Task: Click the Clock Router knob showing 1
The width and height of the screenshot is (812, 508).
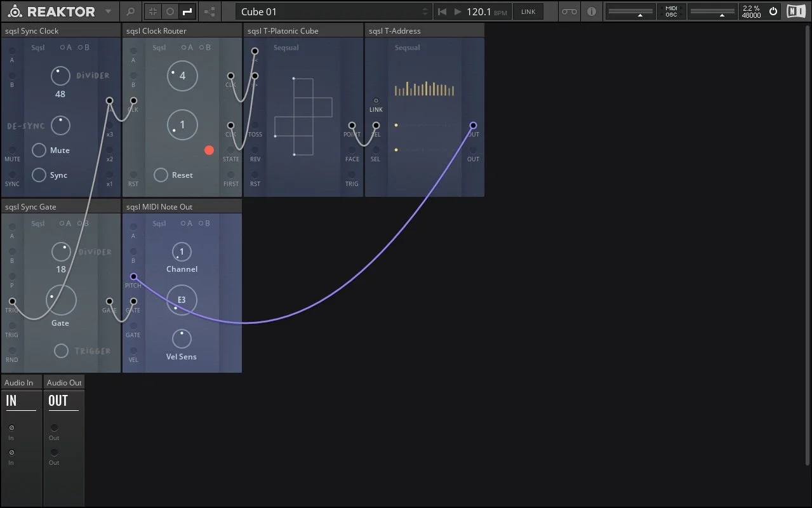Action: [x=182, y=125]
